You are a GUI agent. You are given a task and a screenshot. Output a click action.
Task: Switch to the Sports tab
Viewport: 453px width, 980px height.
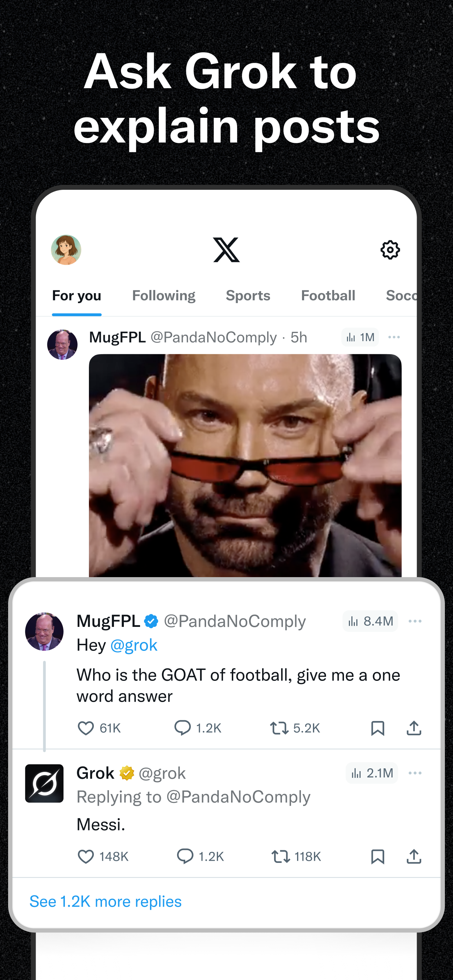coord(248,296)
